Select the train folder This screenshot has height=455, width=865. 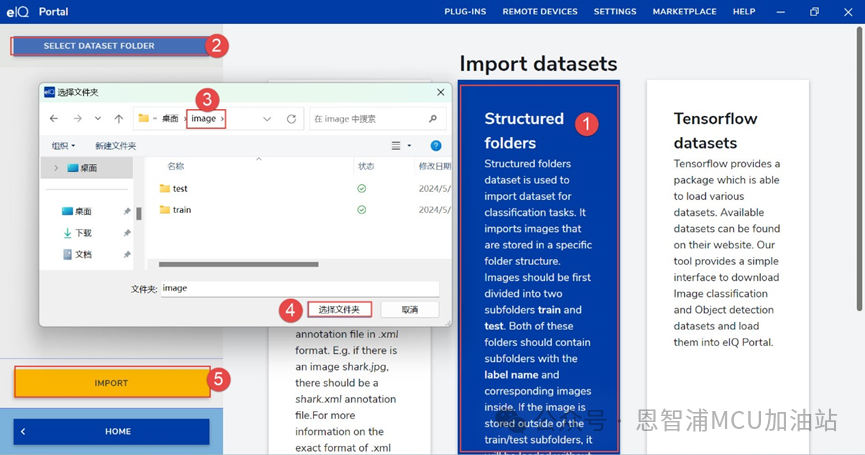[x=175, y=210]
